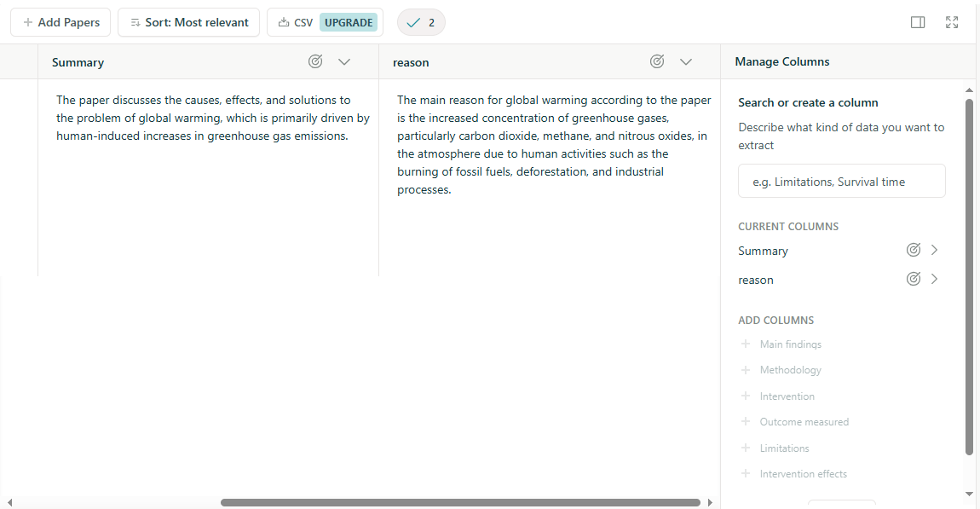Viewport: 980px width, 509px height.
Task: Click Summary entry in Current Columns
Action: click(763, 251)
